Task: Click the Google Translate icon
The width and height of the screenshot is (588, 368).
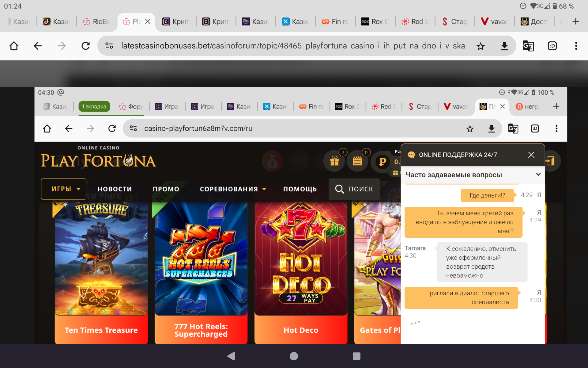Action: [x=528, y=46]
